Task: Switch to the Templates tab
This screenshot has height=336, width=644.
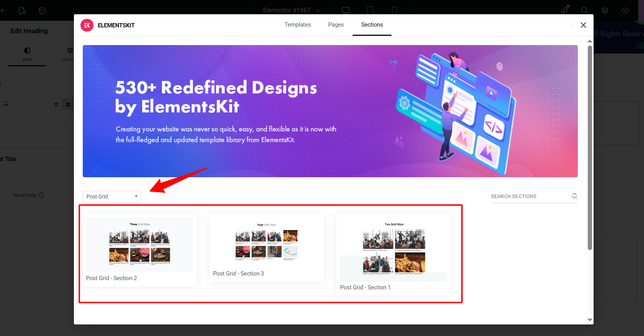Action: click(x=298, y=25)
